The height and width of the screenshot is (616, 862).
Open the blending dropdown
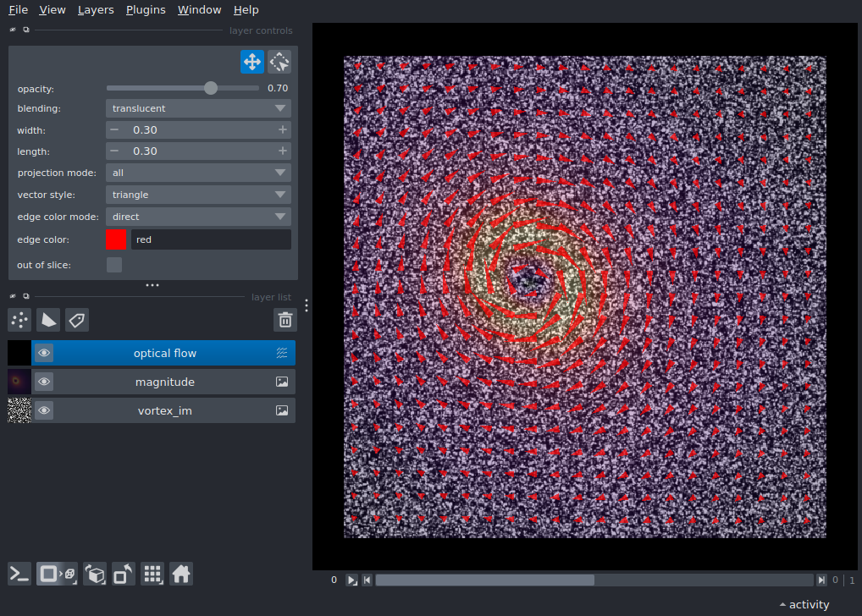[x=198, y=108]
